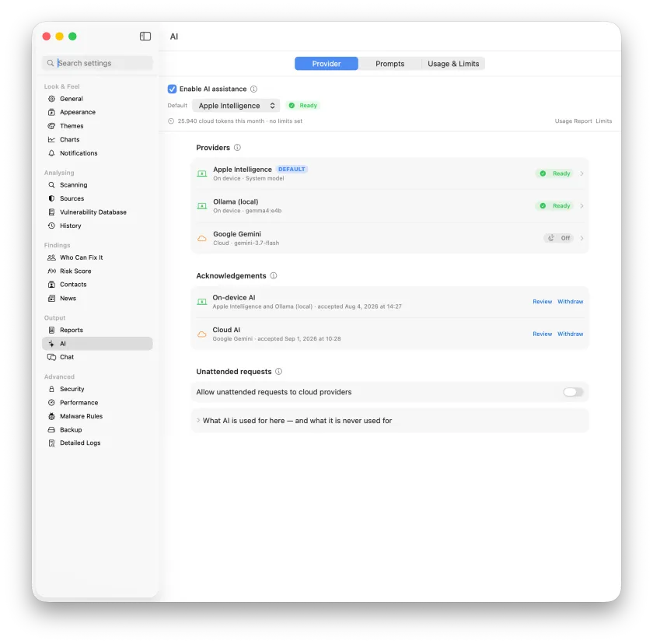Click the Off status badge for Google Gemini
Viewport: 653px width, 644px height.
click(559, 238)
